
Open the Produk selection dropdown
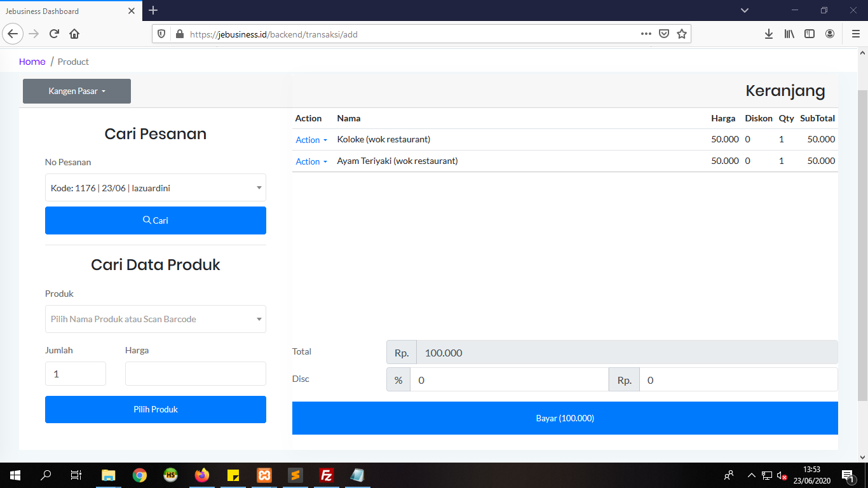tap(155, 319)
